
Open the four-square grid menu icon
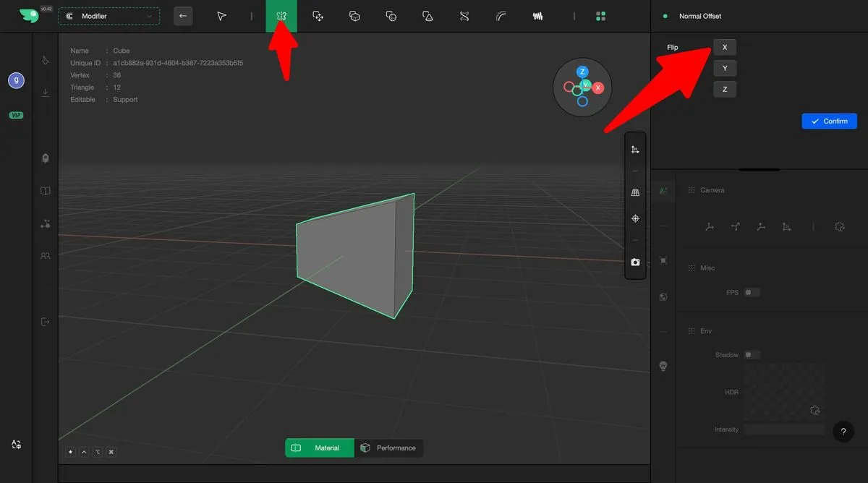point(600,16)
